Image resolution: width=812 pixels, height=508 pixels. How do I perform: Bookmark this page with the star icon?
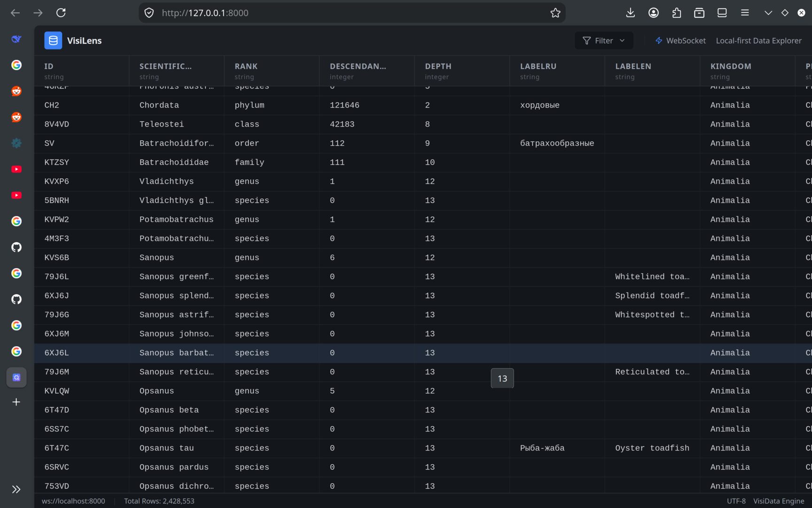click(x=555, y=13)
